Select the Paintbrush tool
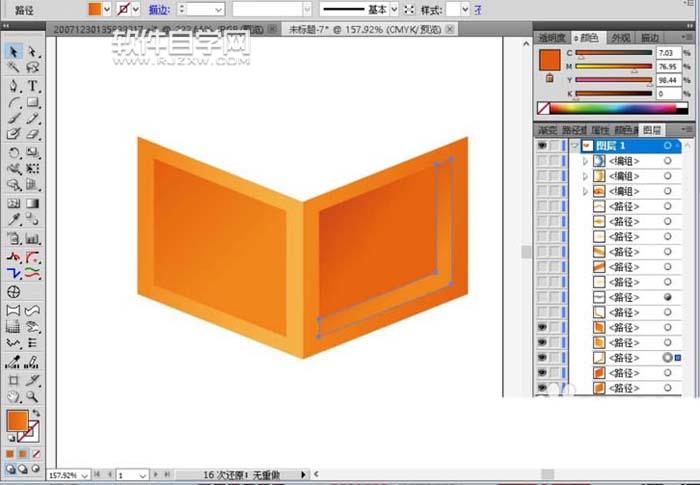The height and width of the screenshot is (485, 700). (x=14, y=119)
